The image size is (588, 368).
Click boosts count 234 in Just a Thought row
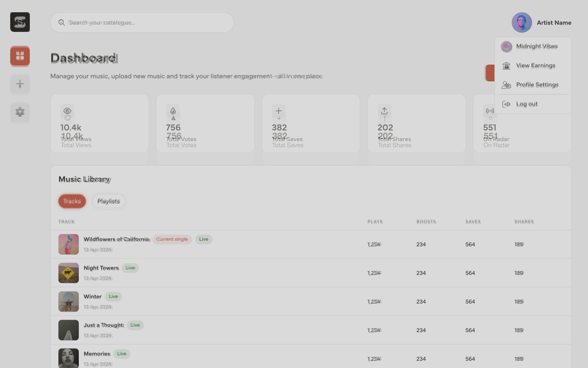[421, 330]
